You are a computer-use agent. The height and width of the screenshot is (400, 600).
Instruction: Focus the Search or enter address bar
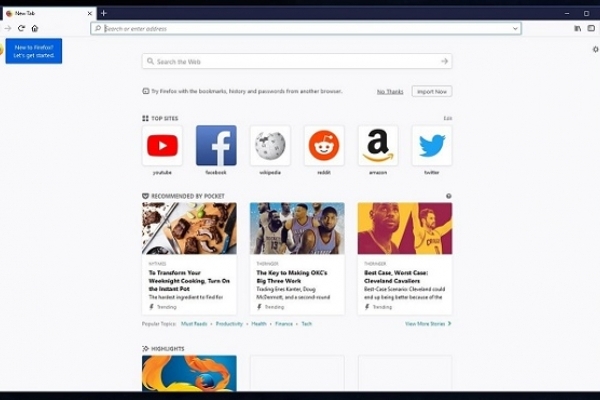[x=306, y=28]
